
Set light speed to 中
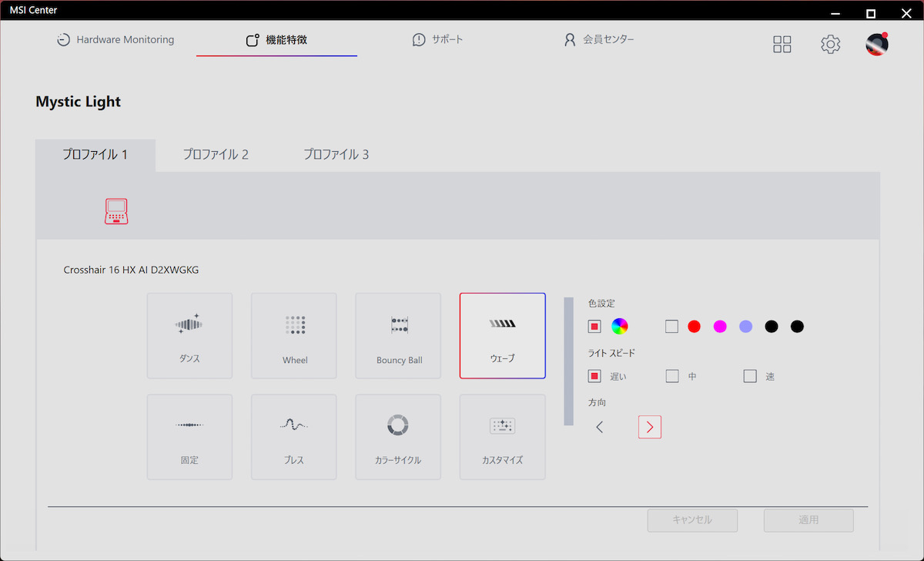(672, 376)
